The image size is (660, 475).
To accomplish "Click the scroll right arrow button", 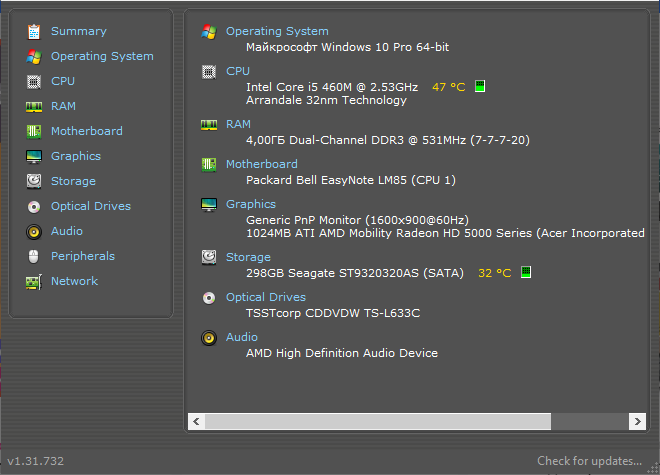I will [637, 422].
